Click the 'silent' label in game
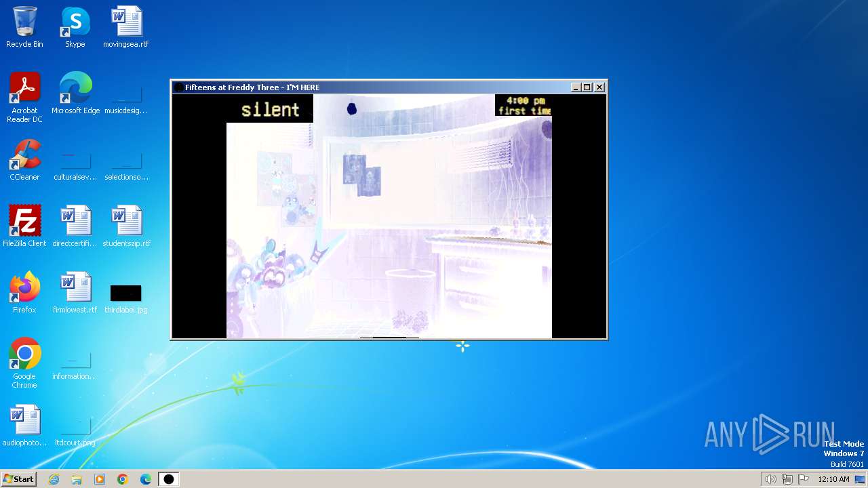 coord(270,110)
